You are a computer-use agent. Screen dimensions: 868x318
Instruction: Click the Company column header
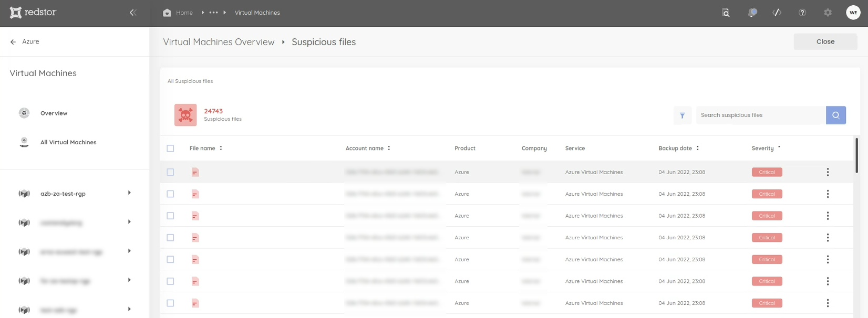point(534,149)
